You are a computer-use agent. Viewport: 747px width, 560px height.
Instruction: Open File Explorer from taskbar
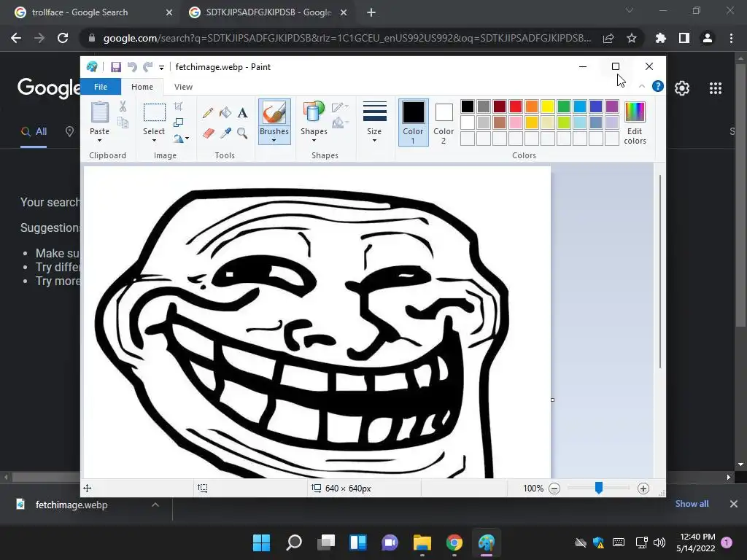point(422,542)
